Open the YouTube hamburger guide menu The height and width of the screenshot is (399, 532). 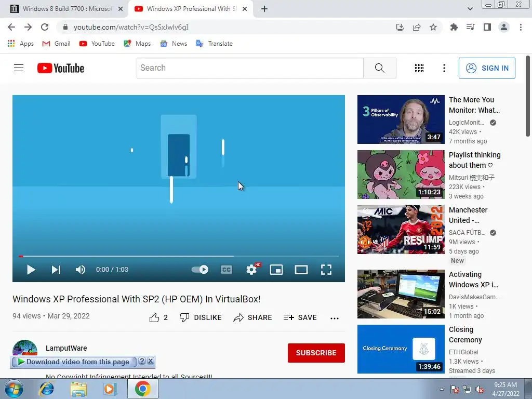(x=19, y=68)
